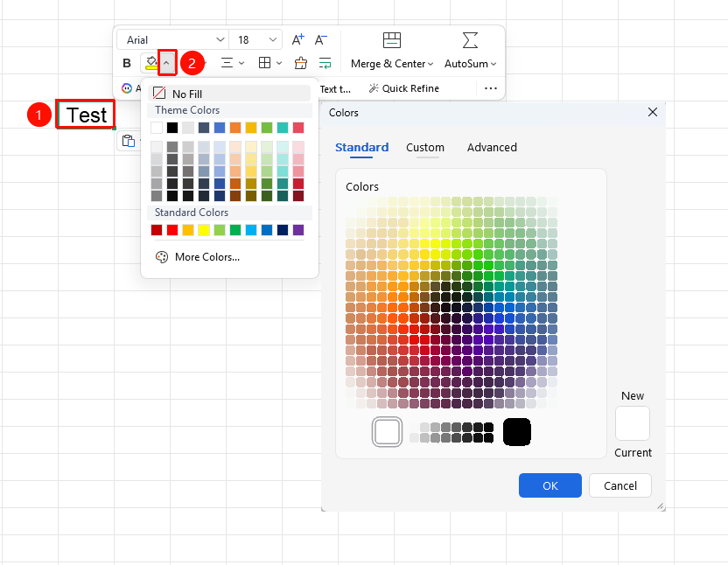Collapse the fill color dropdown arrow
This screenshot has height=565, width=728.
[166, 63]
